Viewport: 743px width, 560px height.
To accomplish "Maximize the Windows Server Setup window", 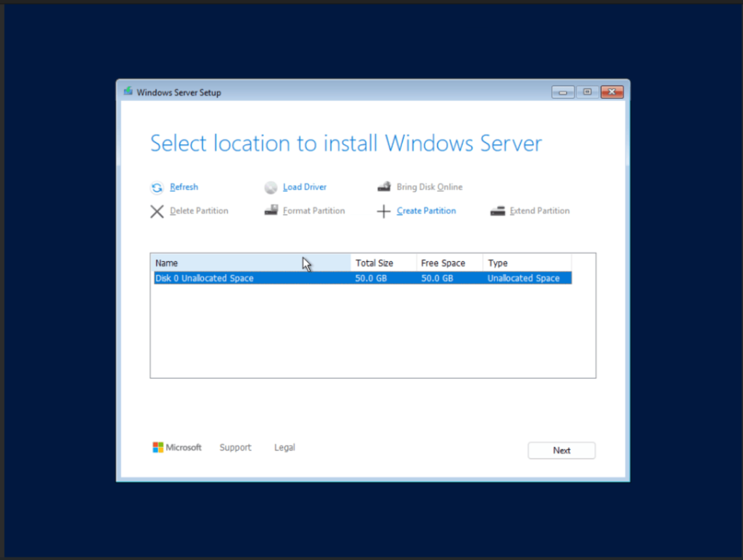I will 588,92.
